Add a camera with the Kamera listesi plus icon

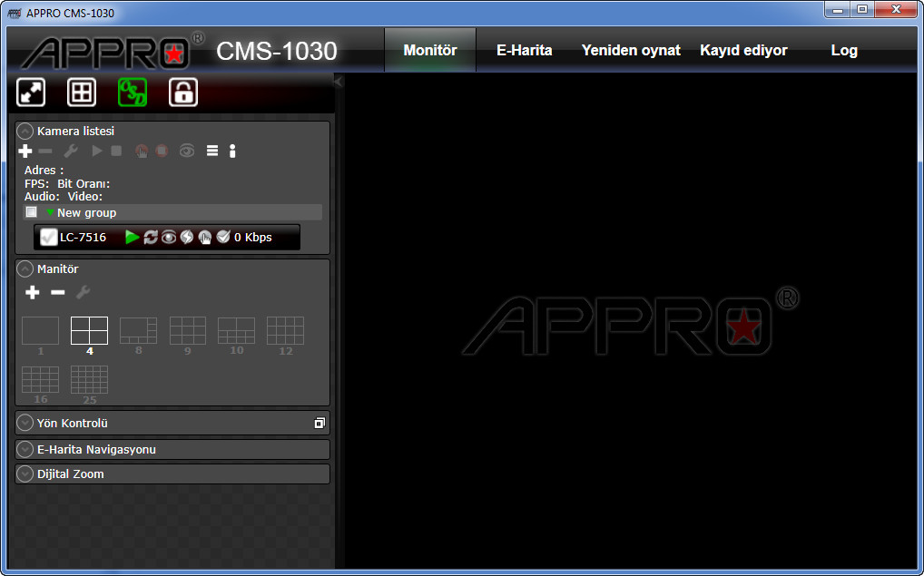pos(25,151)
